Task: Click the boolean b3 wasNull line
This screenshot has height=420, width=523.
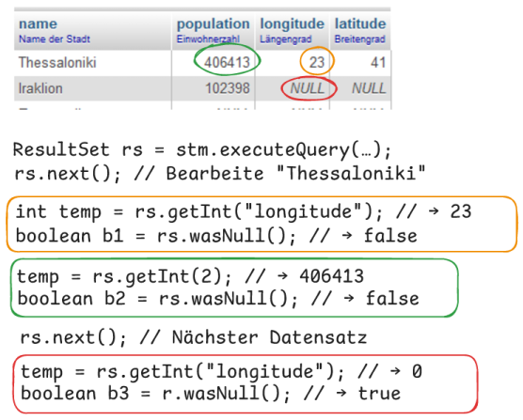Action: pos(211,393)
